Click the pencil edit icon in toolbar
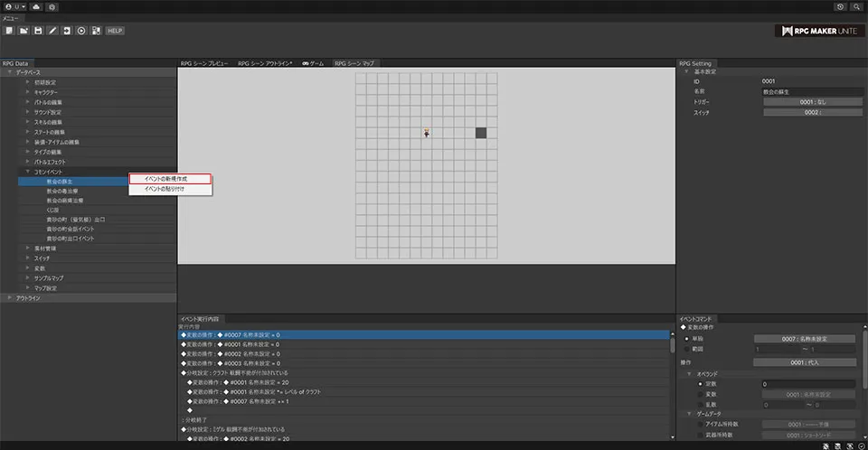The width and height of the screenshot is (868, 450). [x=52, y=31]
